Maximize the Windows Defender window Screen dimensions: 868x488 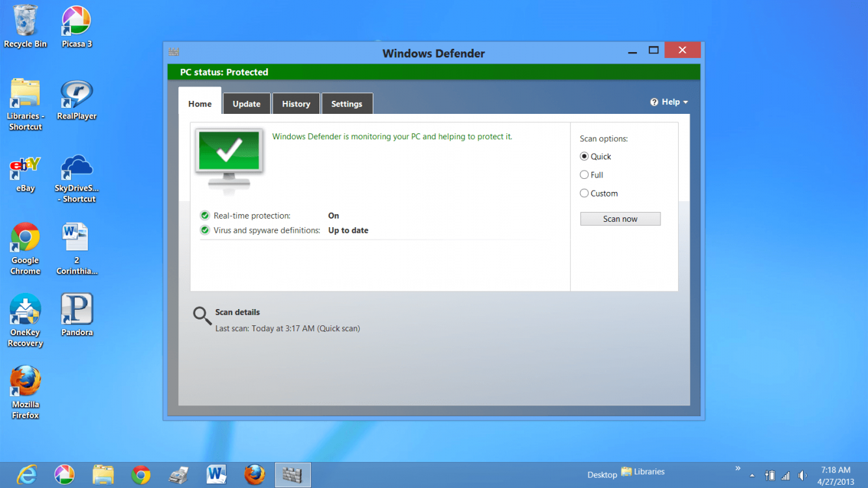tap(653, 51)
